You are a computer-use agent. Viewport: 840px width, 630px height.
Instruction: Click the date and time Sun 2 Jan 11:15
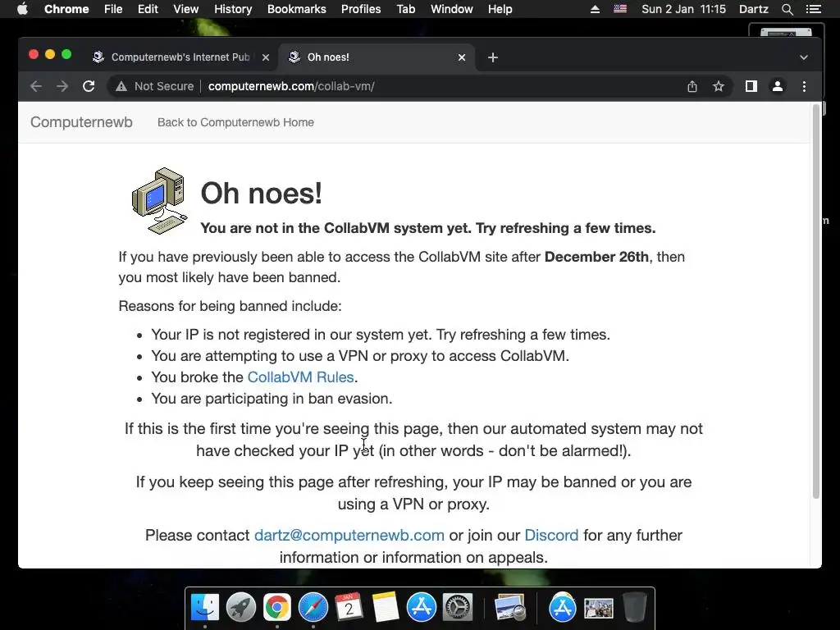tap(683, 9)
